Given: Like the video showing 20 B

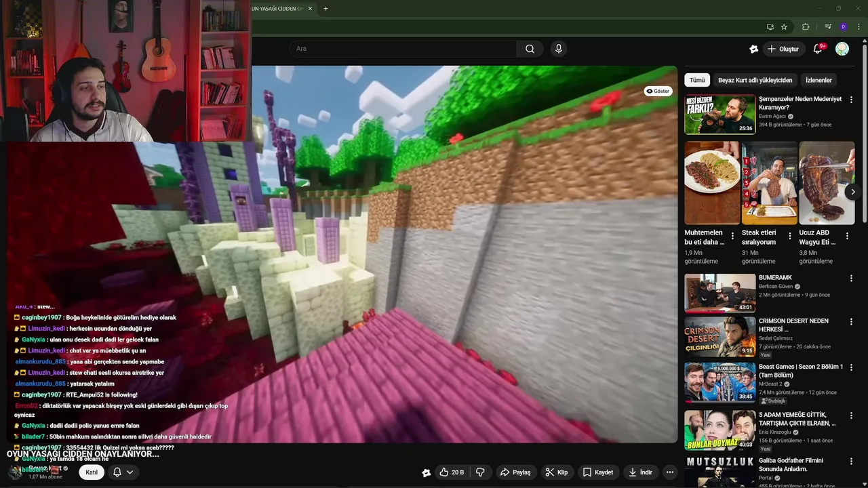Looking at the screenshot, I should [x=452, y=472].
